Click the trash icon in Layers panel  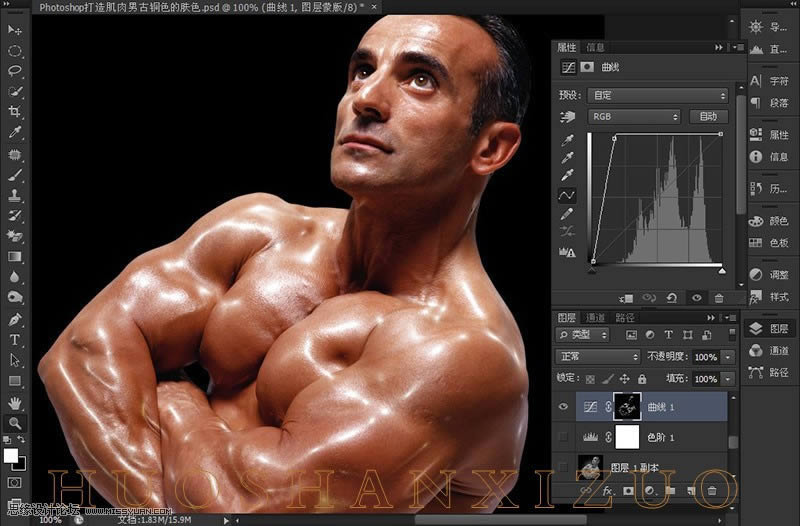click(711, 490)
